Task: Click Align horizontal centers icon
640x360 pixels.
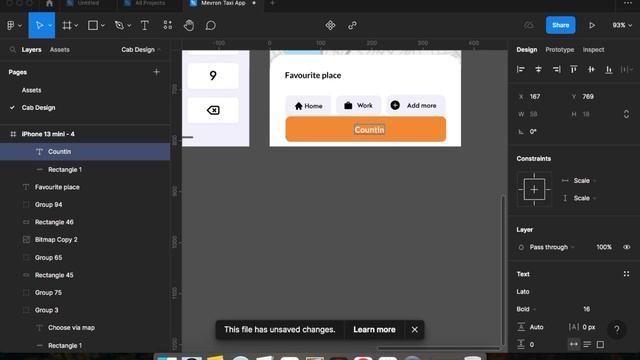Action: (538, 69)
